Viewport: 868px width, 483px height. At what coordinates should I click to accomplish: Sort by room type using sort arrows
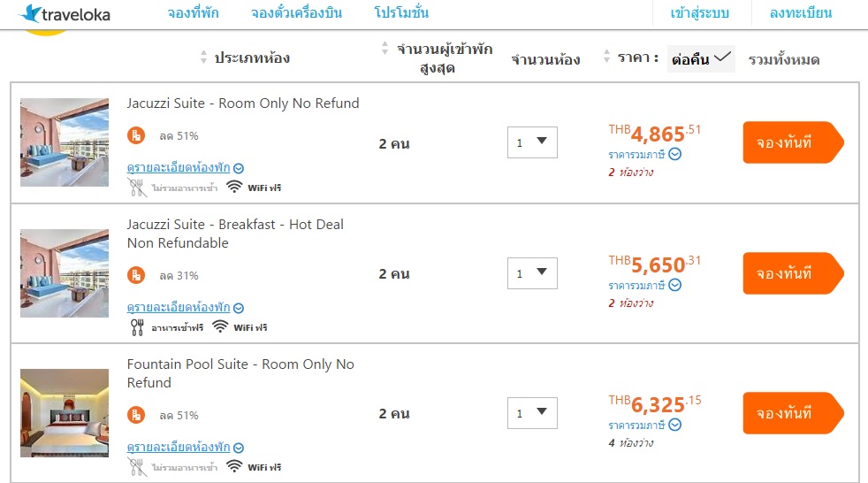tap(205, 58)
